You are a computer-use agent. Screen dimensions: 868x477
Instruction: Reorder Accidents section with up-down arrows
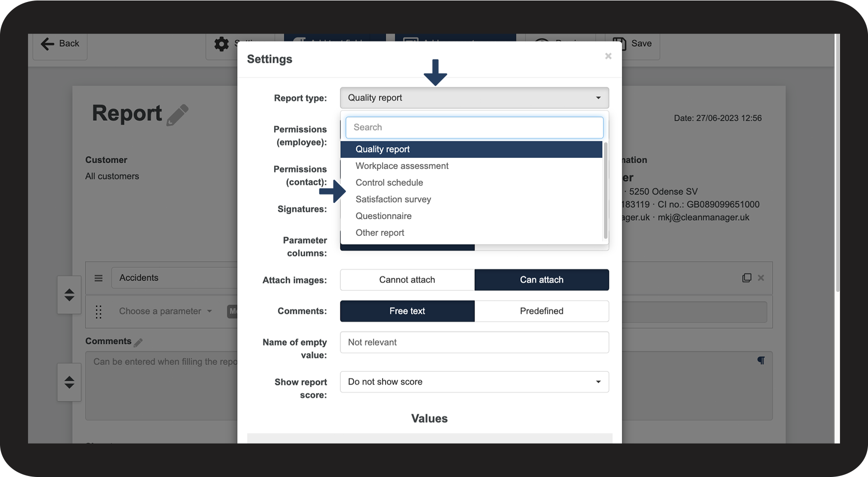pyautogui.click(x=69, y=295)
